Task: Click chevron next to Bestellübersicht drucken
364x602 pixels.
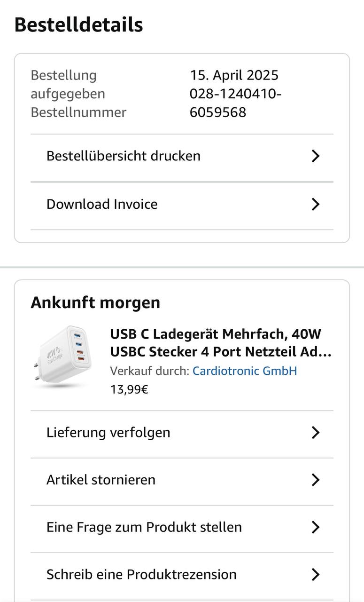Action: coord(316,156)
